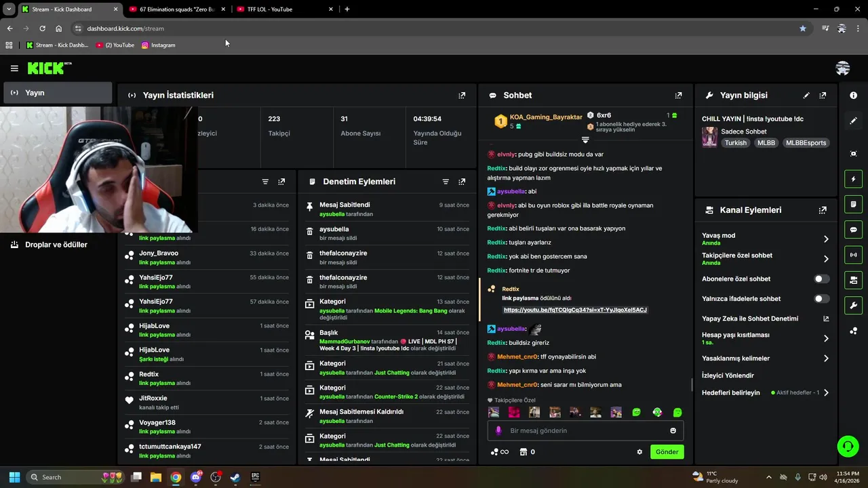Click the info icon in the right sidebar
Image resolution: width=868 pixels, height=488 pixels.
pyautogui.click(x=853, y=96)
